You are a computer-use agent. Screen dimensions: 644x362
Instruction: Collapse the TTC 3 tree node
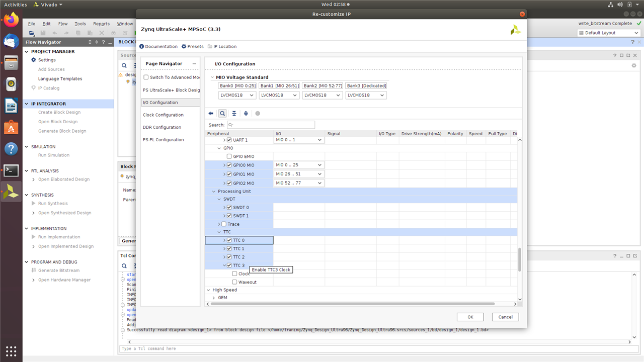[x=224, y=265]
